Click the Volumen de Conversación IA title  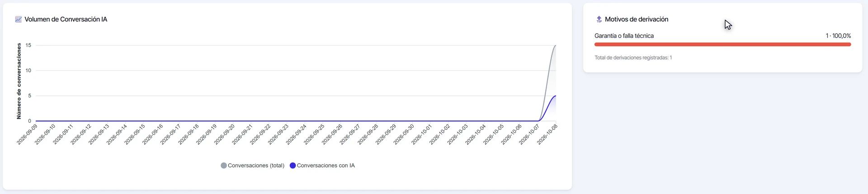click(66, 19)
